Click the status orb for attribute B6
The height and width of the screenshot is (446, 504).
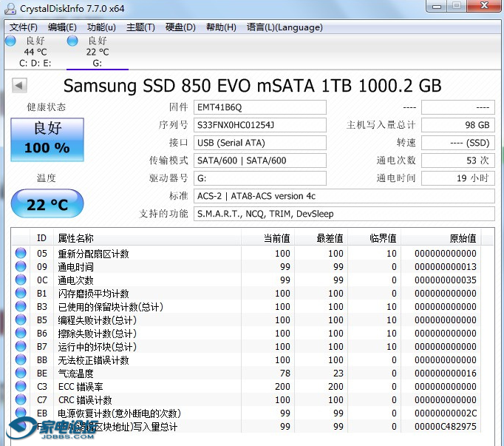coord(21,333)
